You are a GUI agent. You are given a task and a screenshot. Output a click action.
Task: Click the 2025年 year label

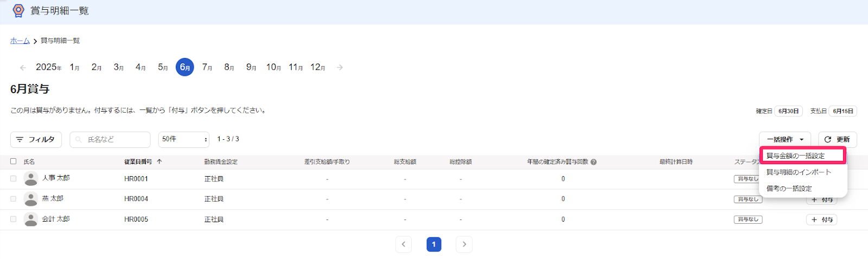49,67
